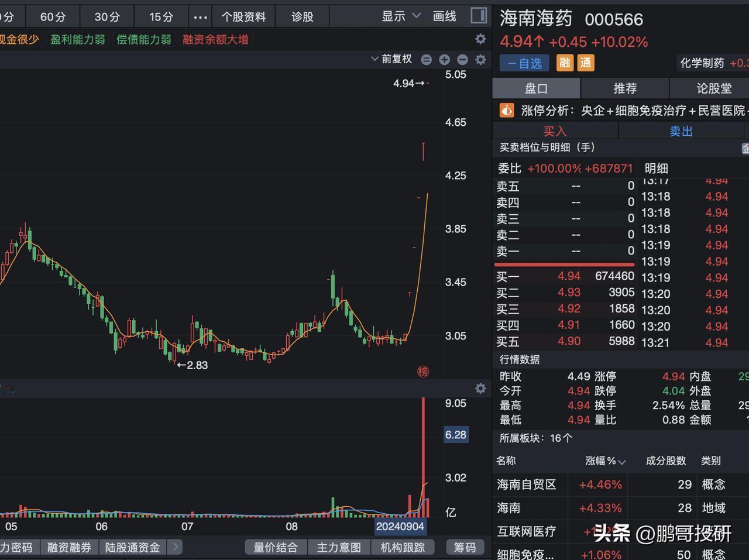This screenshot has width=749, height=560.
Task: Click the orange 涨停分析 icon
Action: coord(507,110)
